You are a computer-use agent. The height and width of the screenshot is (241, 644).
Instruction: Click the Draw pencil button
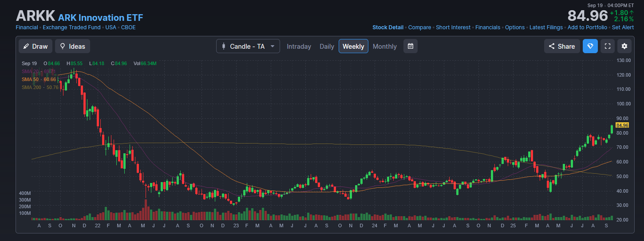36,47
